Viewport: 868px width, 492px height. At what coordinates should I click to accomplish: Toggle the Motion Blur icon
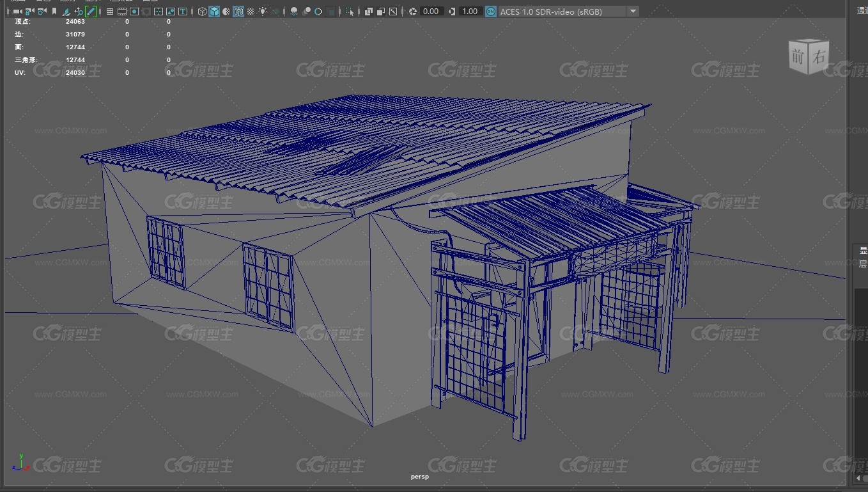pos(306,12)
